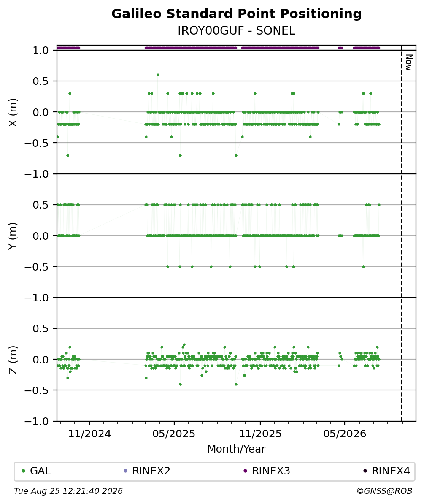Screen dimensions: 424x504
Task: Click the subtitle 'IROY00GUF - SONEL'
Action: (x=236, y=31)
